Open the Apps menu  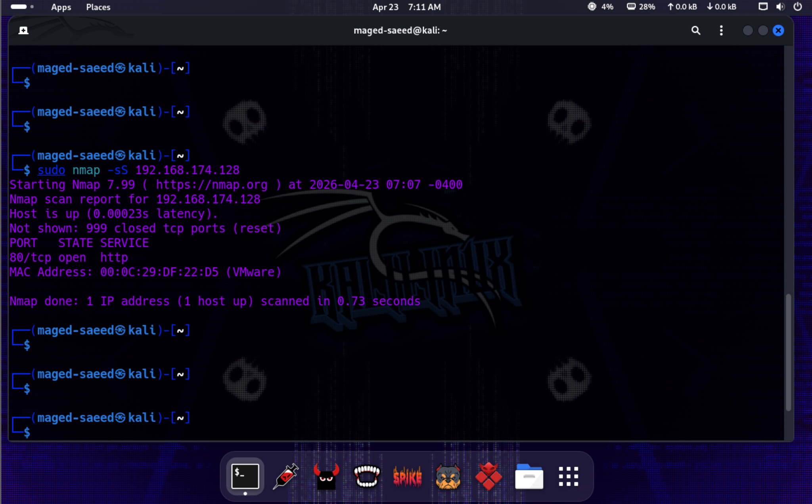point(61,7)
